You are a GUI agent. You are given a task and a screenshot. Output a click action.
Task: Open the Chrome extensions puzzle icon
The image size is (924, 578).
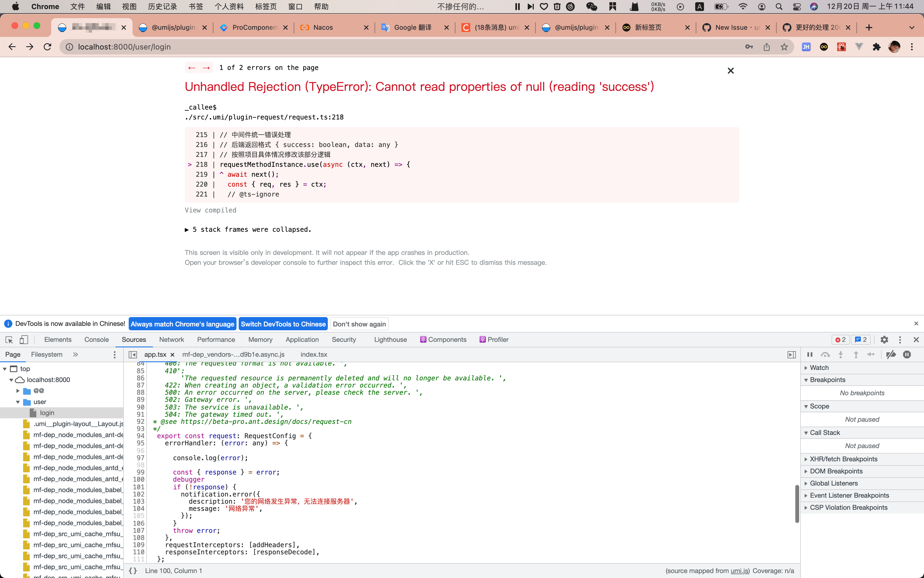pyautogui.click(x=876, y=47)
